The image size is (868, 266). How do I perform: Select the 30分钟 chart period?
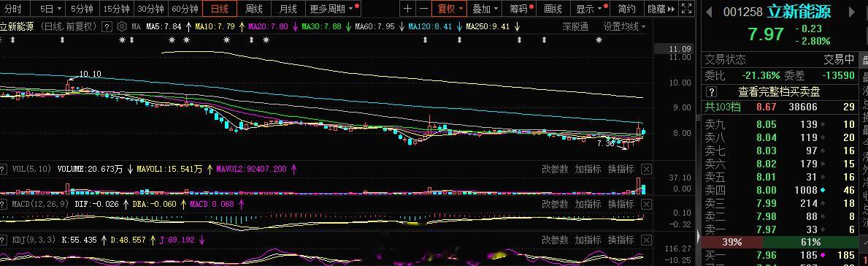pos(150,8)
